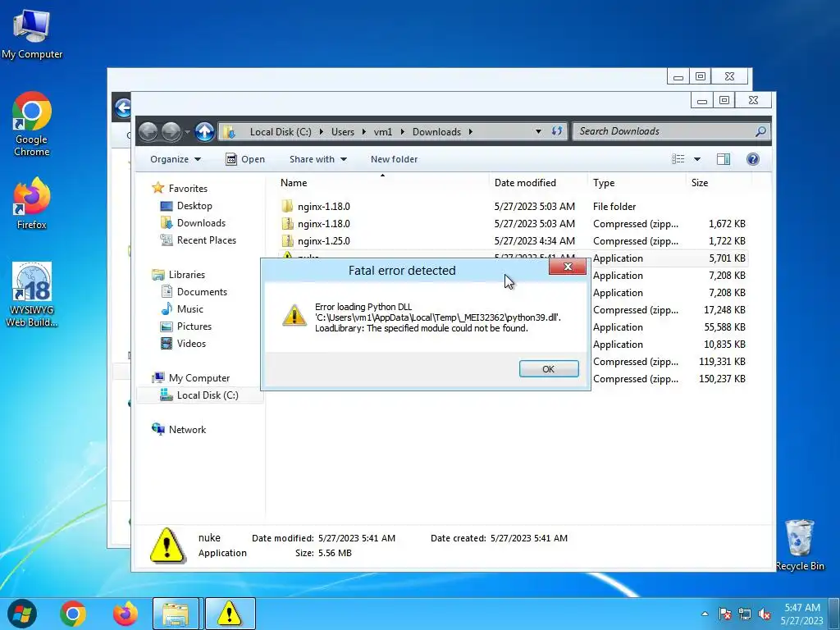The width and height of the screenshot is (840, 630).
Task: Select the nginx-1.25.0 zipped file
Action: (x=513, y=240)
